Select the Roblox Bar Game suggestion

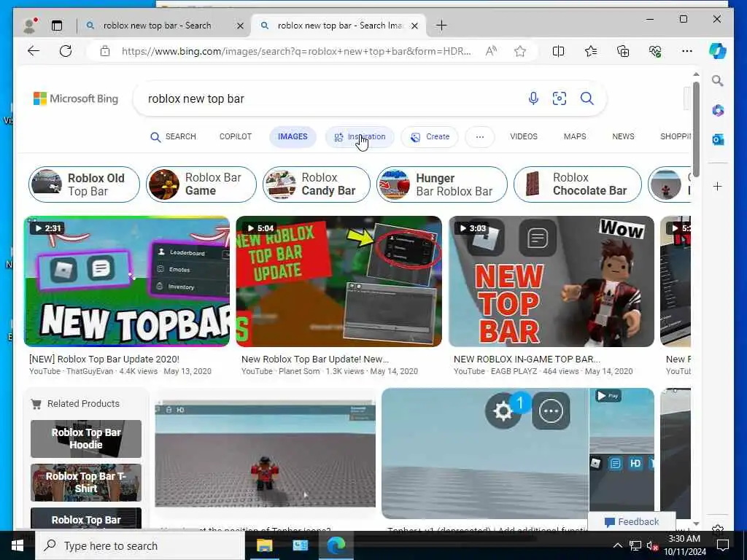(x=201, y=184)
